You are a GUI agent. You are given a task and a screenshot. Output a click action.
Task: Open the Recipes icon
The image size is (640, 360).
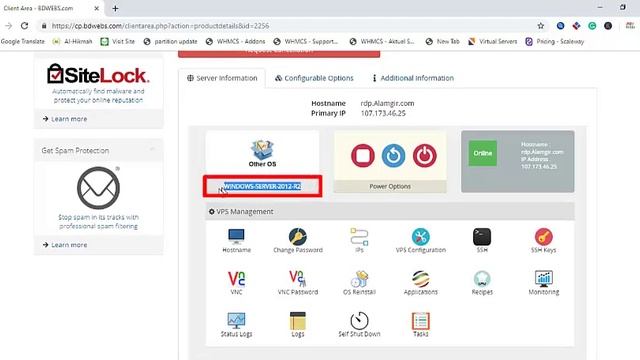[x=482, y=279]
